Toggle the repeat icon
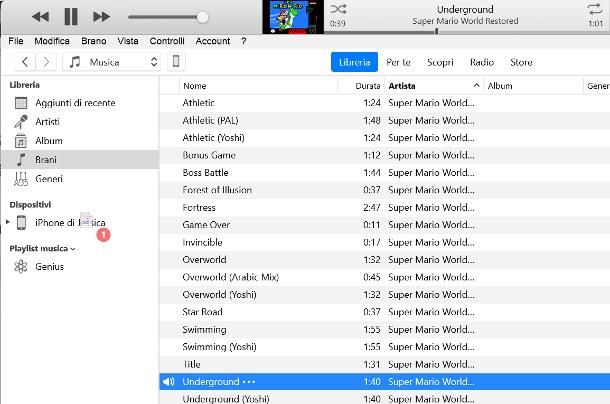Viewport: 610px width, 404px height. pos(594,9)
